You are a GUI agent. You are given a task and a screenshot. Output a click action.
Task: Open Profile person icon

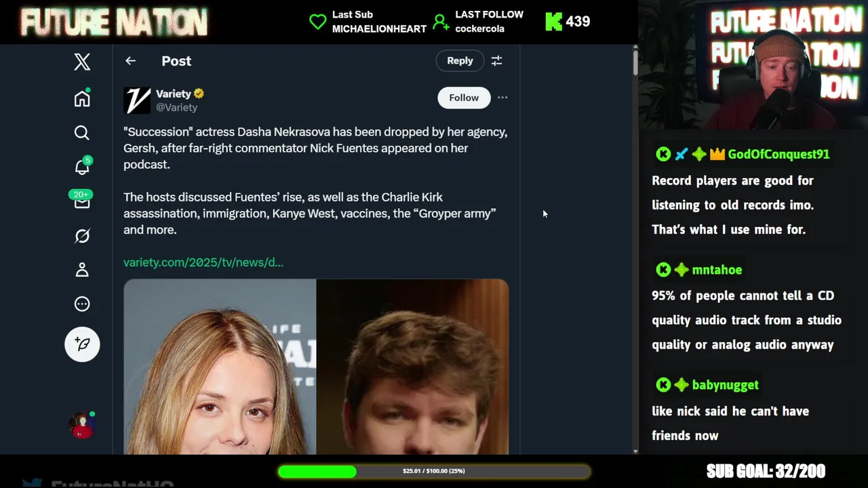(82, 270)
